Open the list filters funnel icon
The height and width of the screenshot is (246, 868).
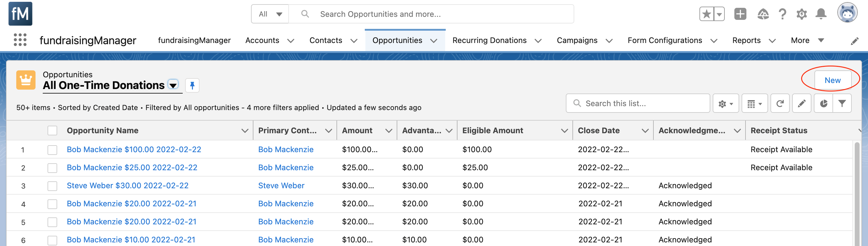[842, 104]
